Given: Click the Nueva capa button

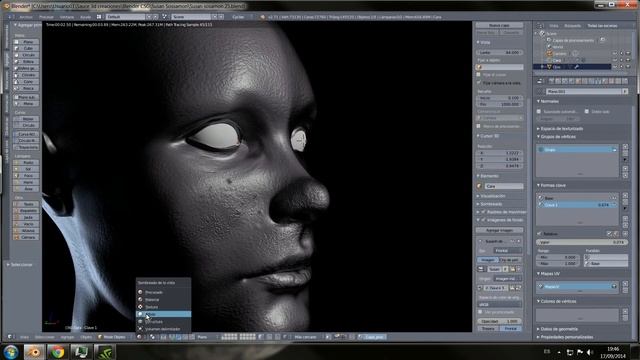Looking at the screenshot, I should click(499, 25).
